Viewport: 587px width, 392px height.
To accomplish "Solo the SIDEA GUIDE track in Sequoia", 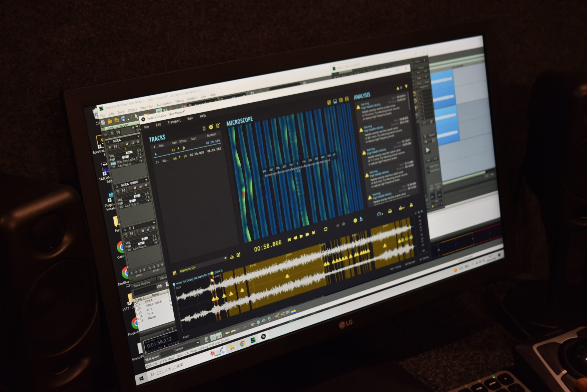I will [x=118, y=192].
